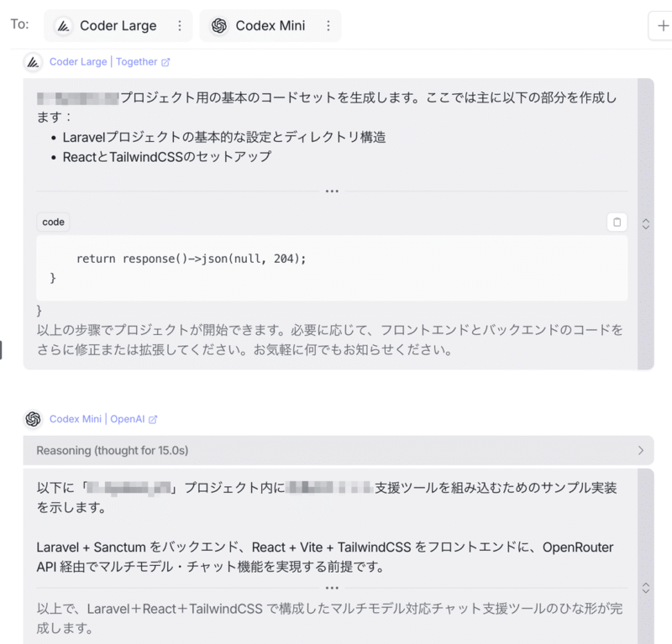
Task: Click OpenAI logo beside Codex Mini response
Action: click(33, 419)
